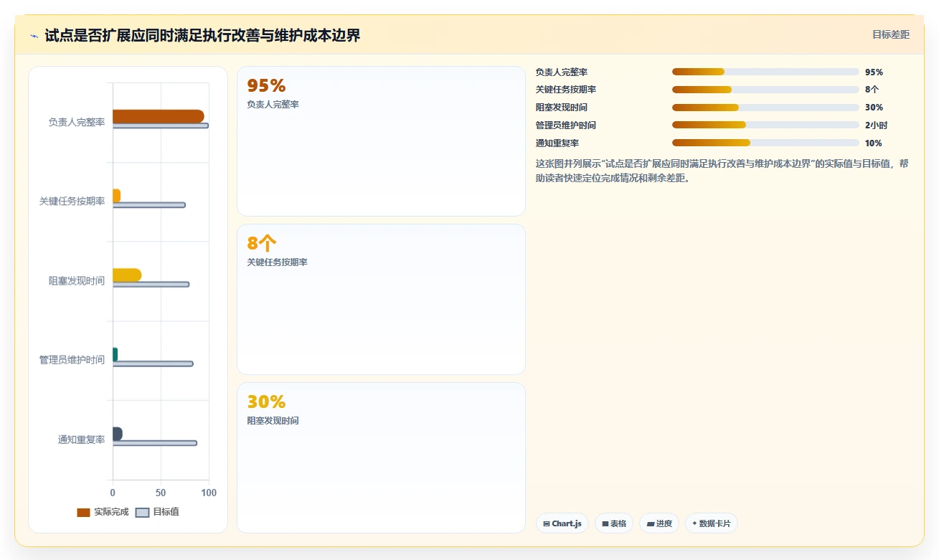
Task: Toggle the 目标值 legend entry
Action: point(158,512)
